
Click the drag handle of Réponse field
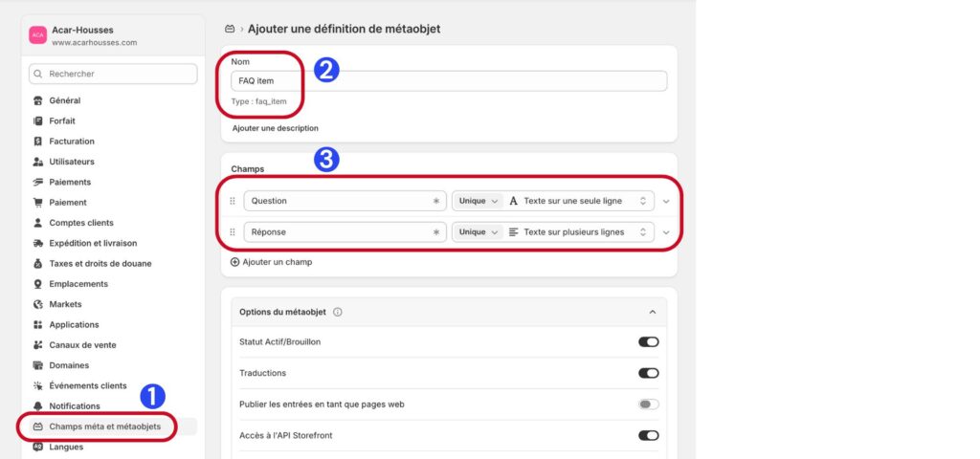coord(233,232)
